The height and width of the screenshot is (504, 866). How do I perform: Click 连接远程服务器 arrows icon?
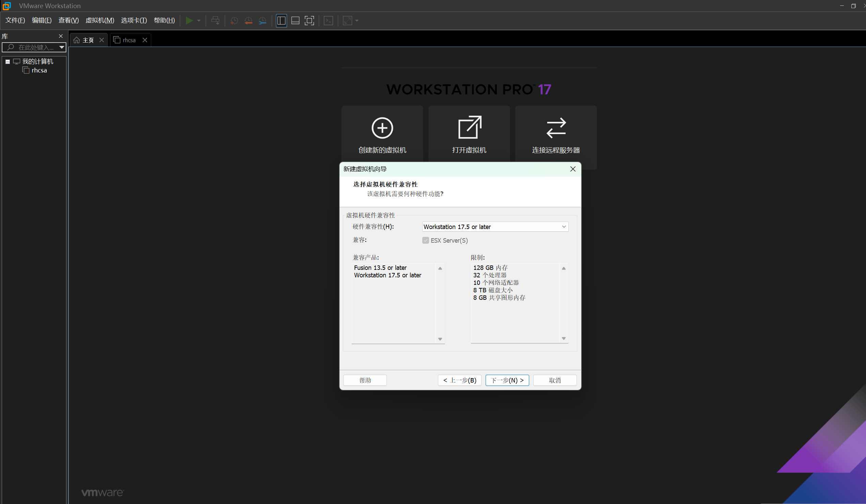556,128
